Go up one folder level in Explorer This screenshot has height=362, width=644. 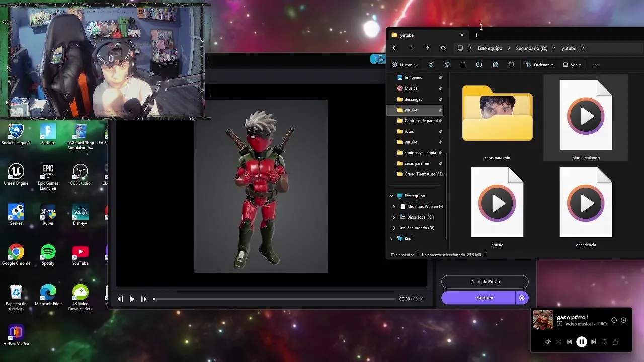click(427, 48)
